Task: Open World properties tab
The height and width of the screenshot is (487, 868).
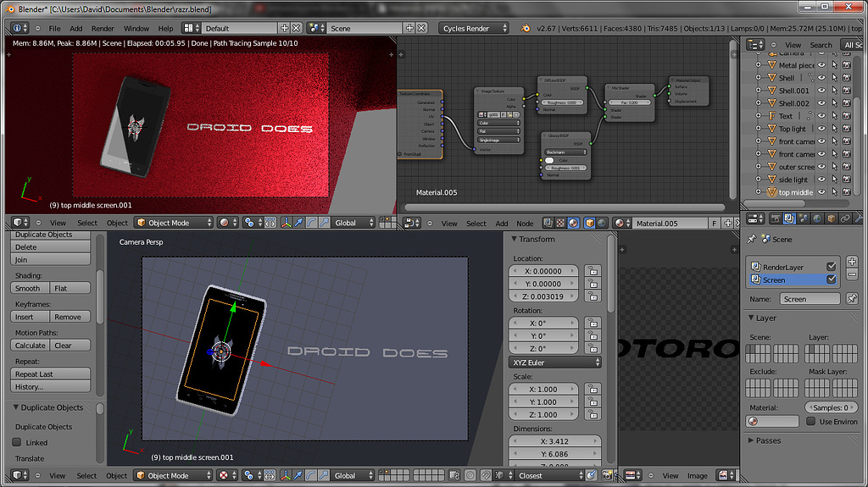Action: point(817,219)
